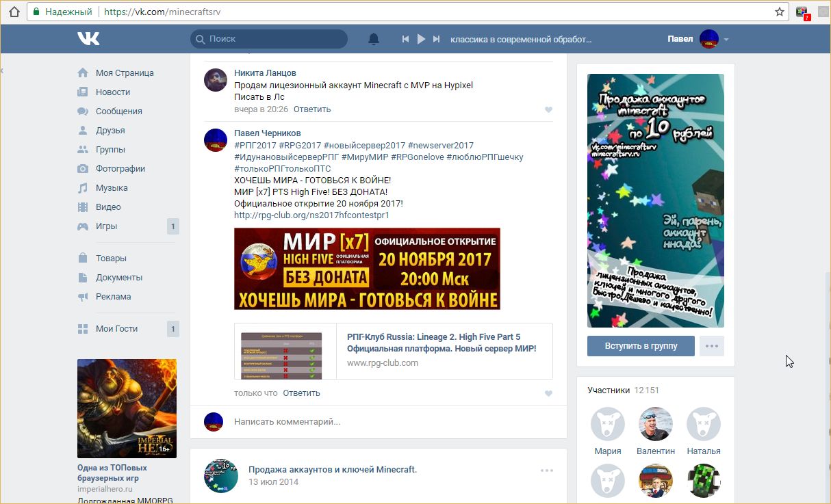The width and height of the screenshot is (831, 504).
Task: Skip to next track in header player
Action: [437, 39]
